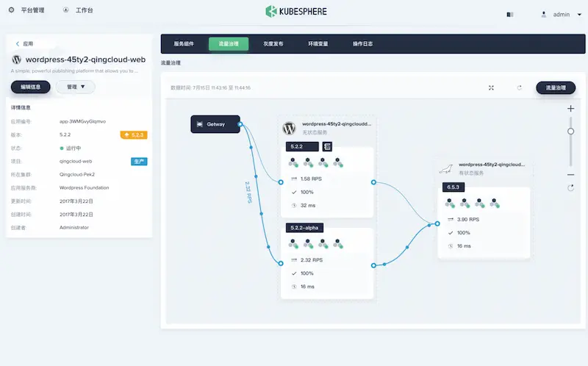Click the MySQL dolphin icon on stateful service
The image size is (588, 366).
click(446, 169)
